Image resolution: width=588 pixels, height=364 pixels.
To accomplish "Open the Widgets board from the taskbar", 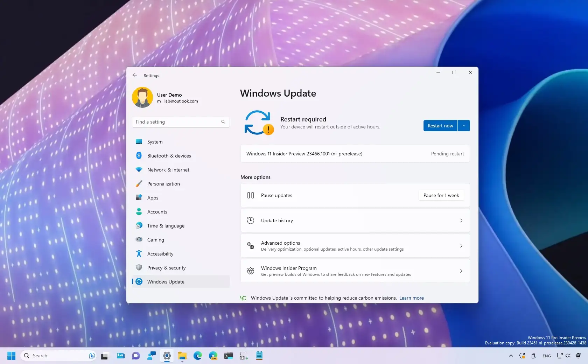I will [121, 356].
